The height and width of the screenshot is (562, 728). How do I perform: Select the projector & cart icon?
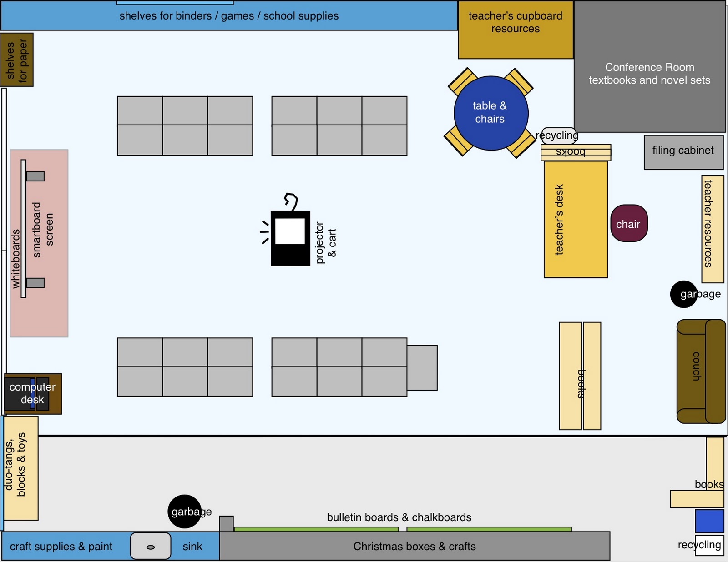[x=291, y=239]
